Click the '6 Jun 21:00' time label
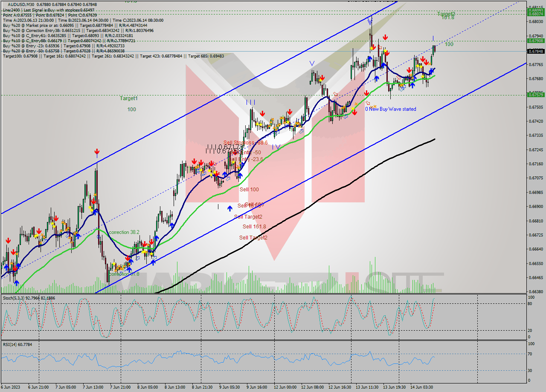Image resolution: width=546 pixels, height=392 pixels. [39, 387]
